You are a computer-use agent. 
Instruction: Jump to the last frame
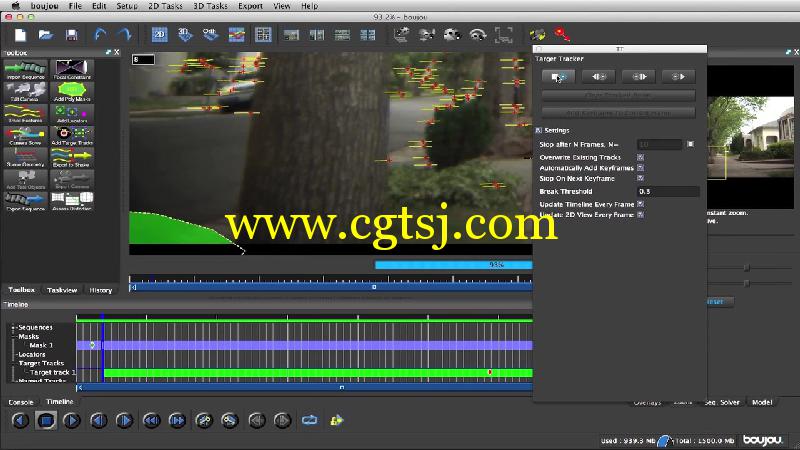coord(177,421)
